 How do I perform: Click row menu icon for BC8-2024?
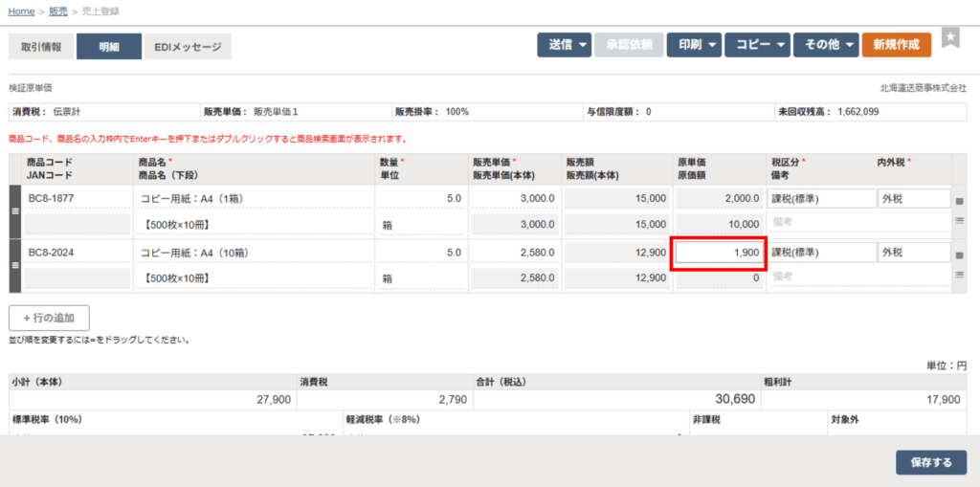(x=959, y=276)
